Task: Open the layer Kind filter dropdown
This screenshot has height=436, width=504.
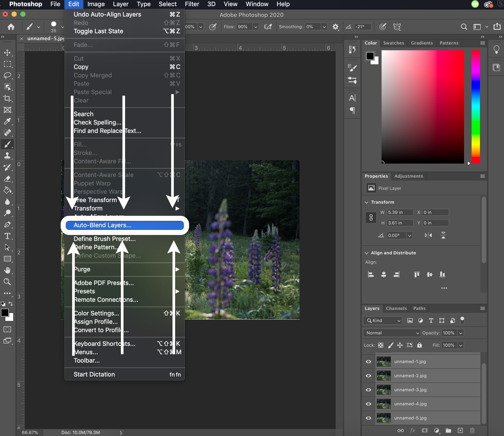Action: [x=382, y=320]
